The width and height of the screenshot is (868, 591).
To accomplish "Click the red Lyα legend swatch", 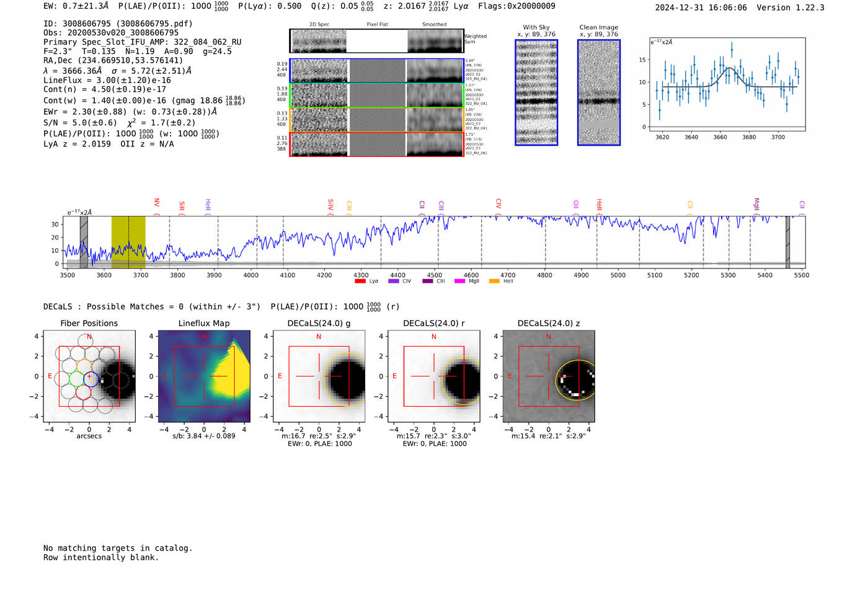I will [360, 281].
